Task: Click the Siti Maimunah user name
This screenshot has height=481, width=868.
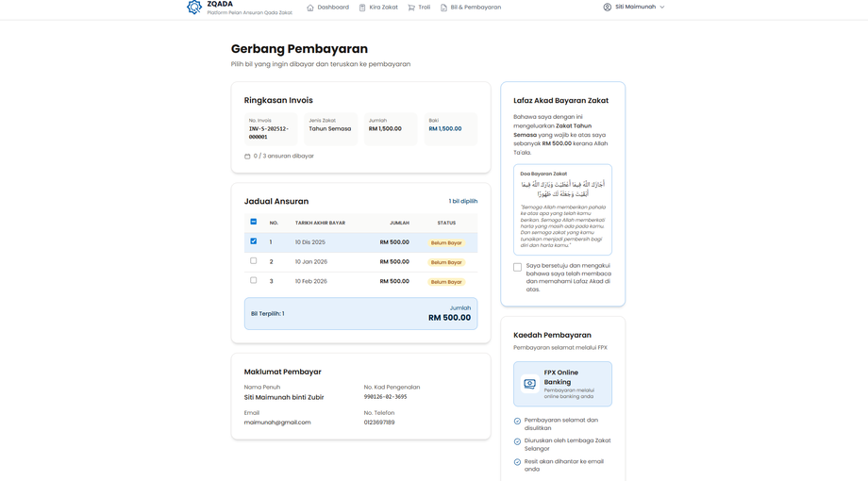Action: pyautogui.click(x=636, y=7)
